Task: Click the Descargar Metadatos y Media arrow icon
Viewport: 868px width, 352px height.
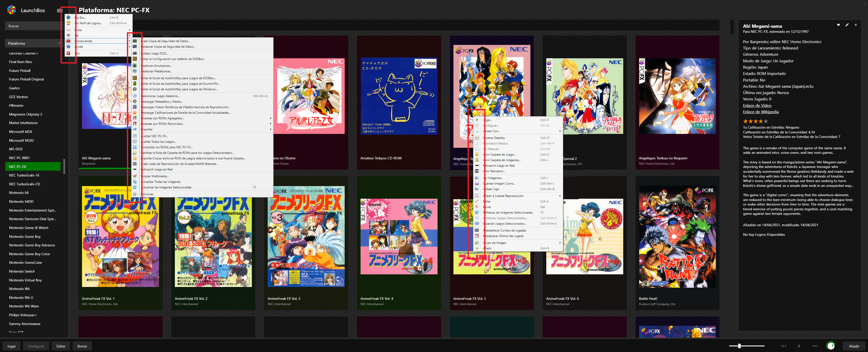Action: click(135, 101)
